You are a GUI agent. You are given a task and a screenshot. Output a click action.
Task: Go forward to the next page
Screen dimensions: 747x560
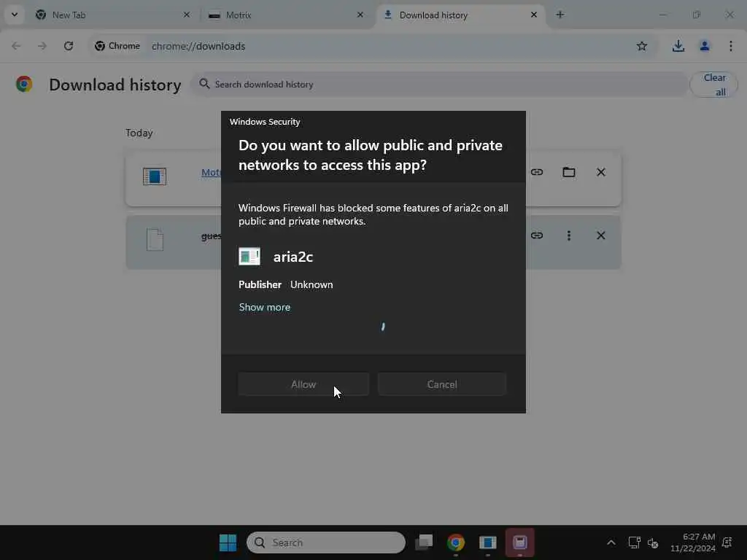point(42,46)
